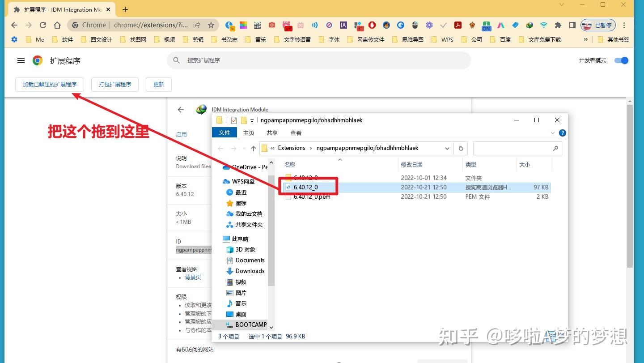Click the 已暂停 profile button
This screenshot has height=363, width=644.
coord(598,25)
